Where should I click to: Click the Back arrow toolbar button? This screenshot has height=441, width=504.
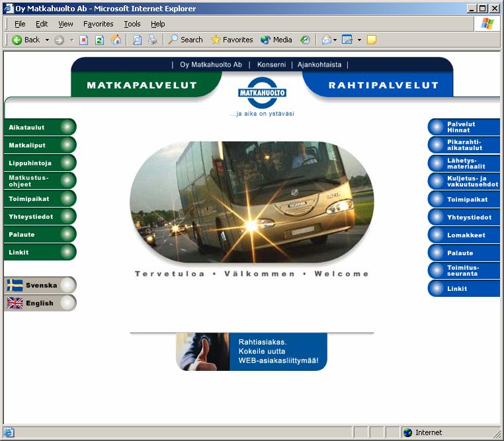pos(26,40)
